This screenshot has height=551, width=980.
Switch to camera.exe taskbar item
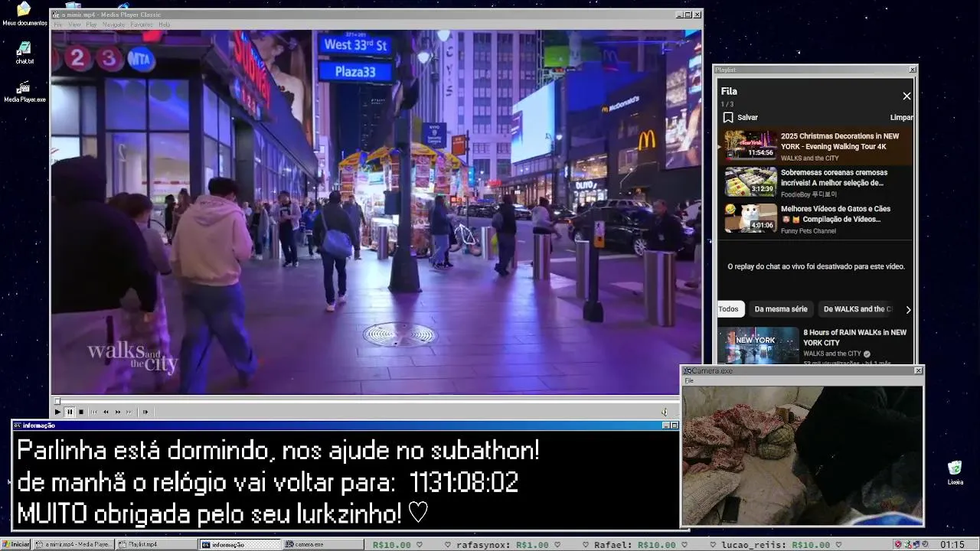[x=323, y=544]
